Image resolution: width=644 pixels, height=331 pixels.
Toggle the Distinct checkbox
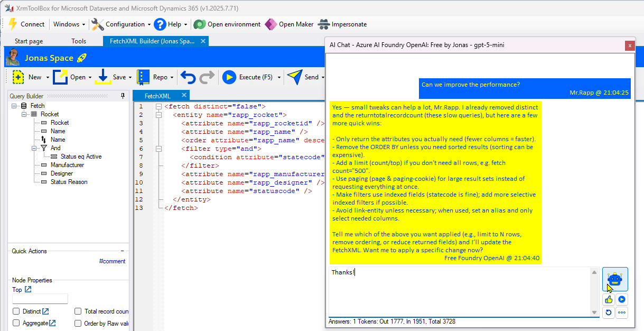coord(16,311)
